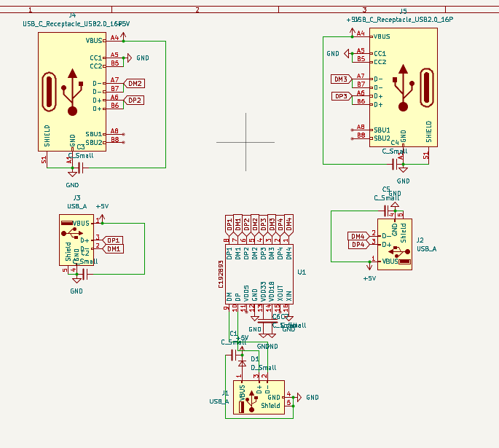
Task: Select the DM4 net label next to J2
Action: click(358, 236)
